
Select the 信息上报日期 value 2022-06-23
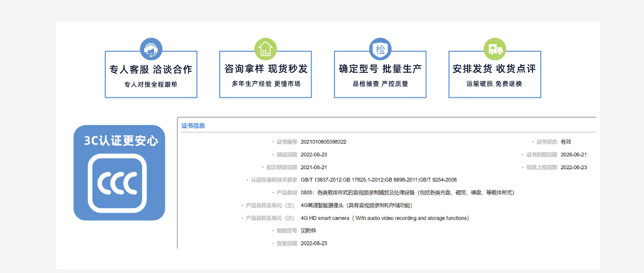(x=574, y=167)
